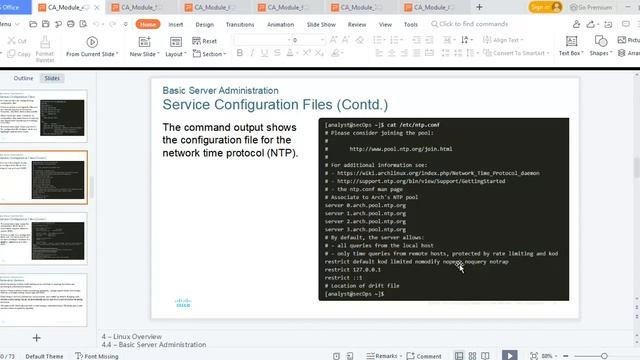Click the clear formatting eraser icon
The height and width of the screenshot is (360, 640).
360,40
